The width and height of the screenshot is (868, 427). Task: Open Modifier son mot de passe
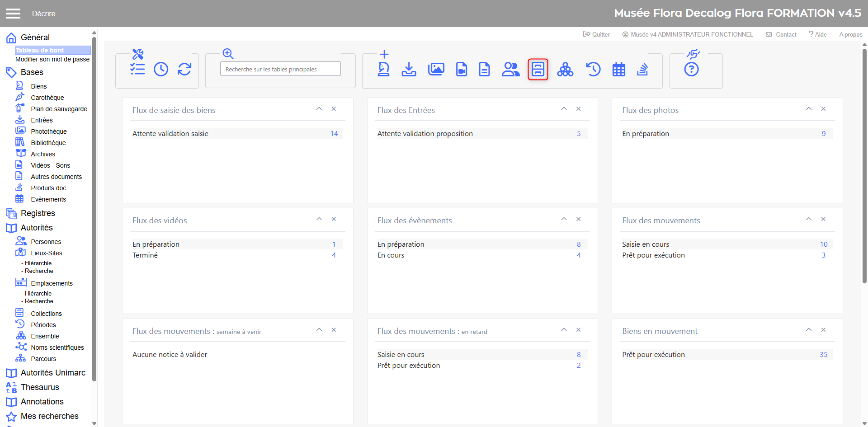[x=52, y=59]
